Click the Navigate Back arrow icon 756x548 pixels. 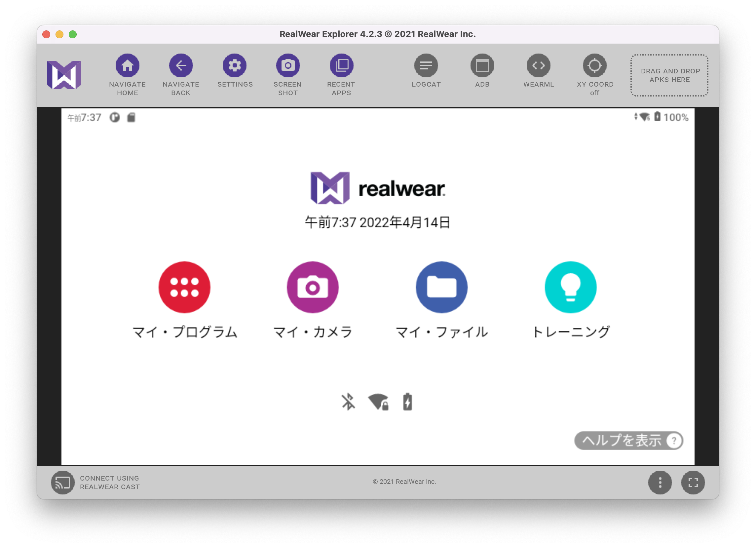[x=180, y=65]
